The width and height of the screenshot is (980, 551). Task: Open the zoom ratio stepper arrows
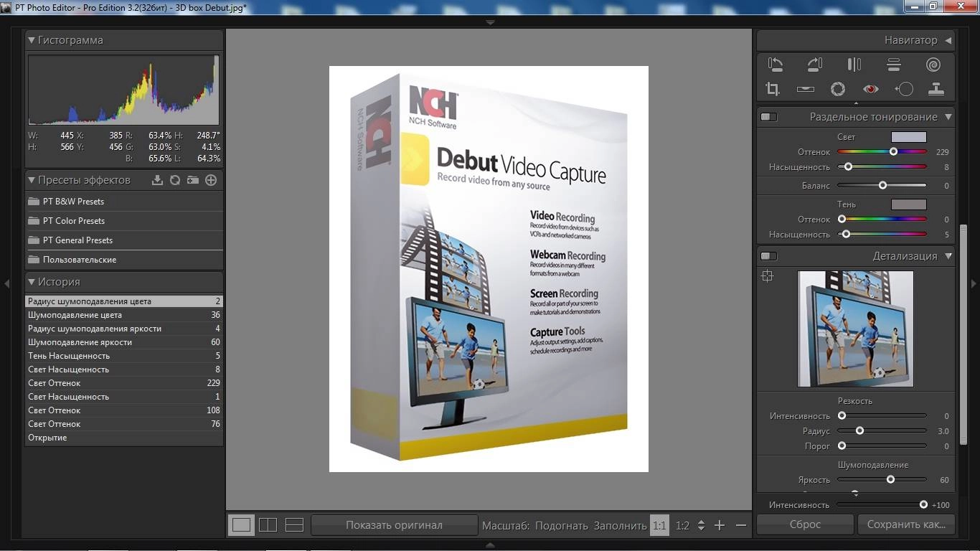[701, 525]
